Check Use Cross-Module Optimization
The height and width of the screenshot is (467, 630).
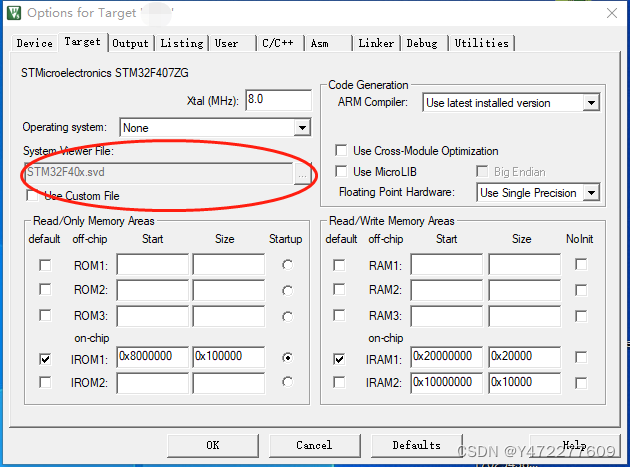(341, 151)
